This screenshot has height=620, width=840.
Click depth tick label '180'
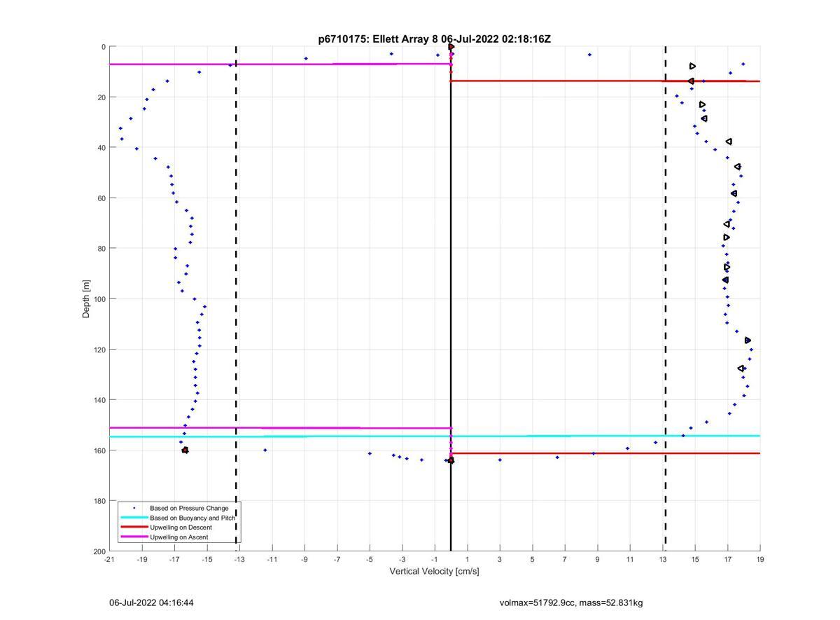pos(99,501)
